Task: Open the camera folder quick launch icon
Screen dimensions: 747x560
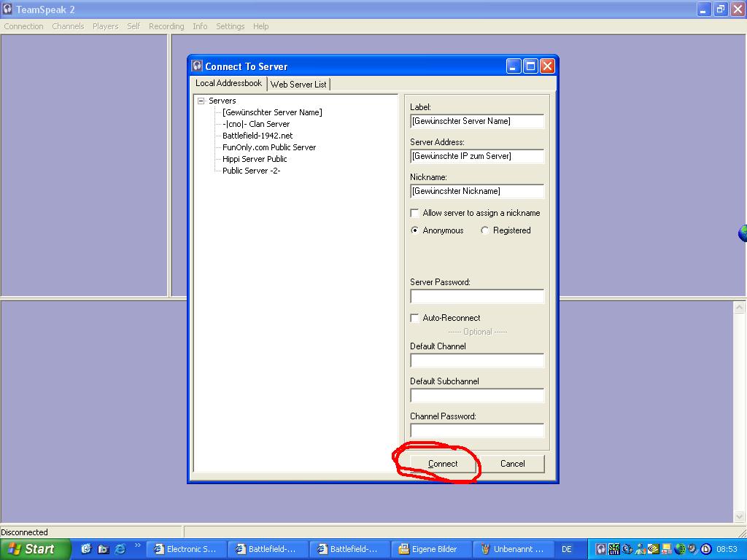Action: (x=103, y=549)
